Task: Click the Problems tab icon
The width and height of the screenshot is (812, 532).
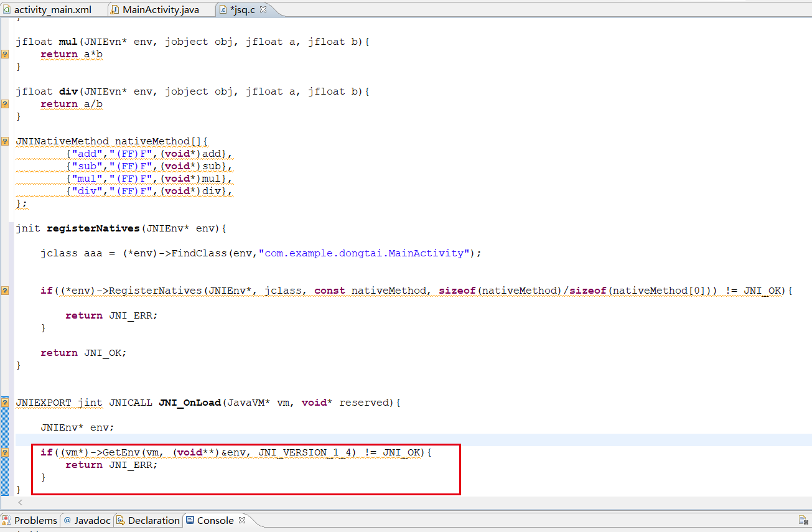Action: [x=7, y=520]
